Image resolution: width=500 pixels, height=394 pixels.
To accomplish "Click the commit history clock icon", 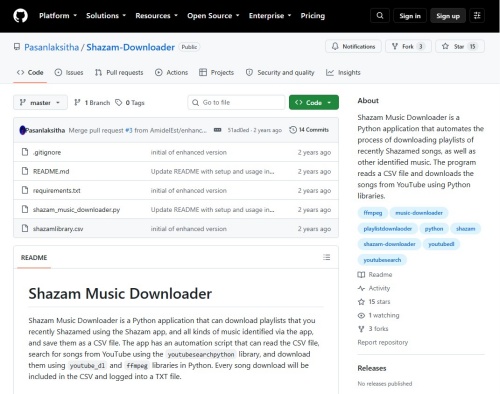I will [293, 130].
